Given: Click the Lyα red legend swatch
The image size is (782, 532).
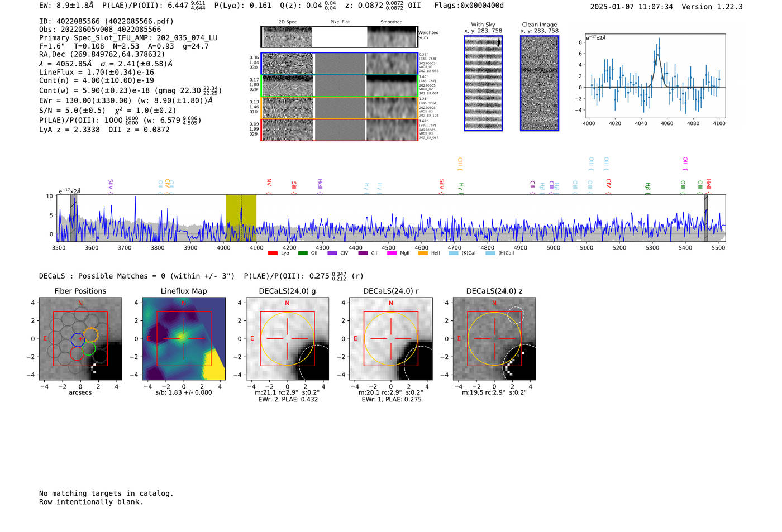Looking at the screenshot, I should pos(273,253).
